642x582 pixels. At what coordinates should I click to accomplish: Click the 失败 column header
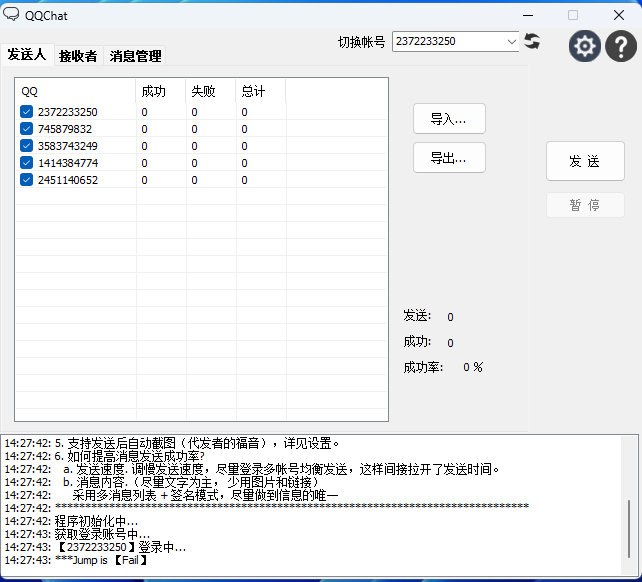pyautogui.click(x=210, y=91)
